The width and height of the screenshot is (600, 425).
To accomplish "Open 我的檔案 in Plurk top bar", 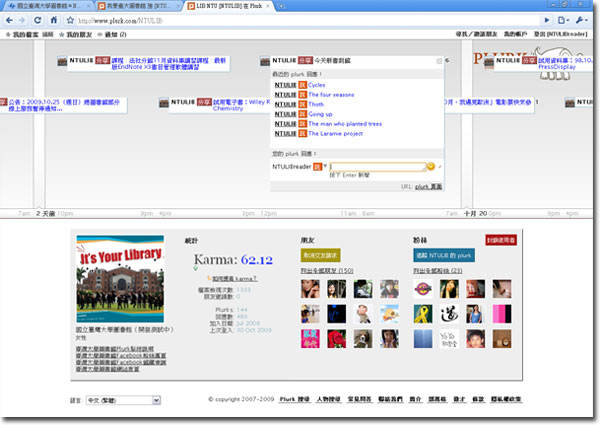I will tap(25, 34).
